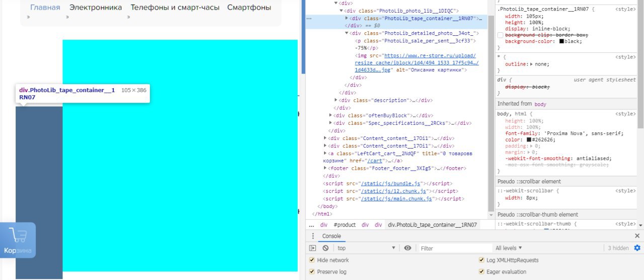Open Главная breadcrumb link
This screenshot has height=280, width=644.
[45, 8]
